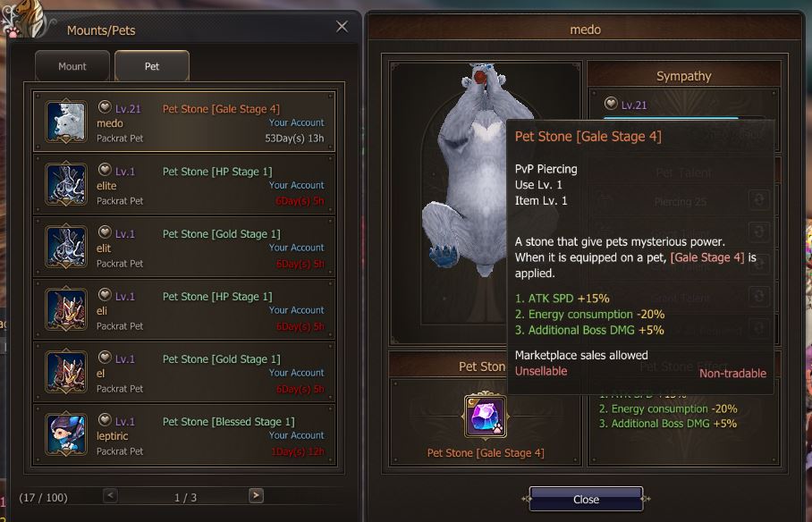Click the elite pet portrait icon

point(66,184)
